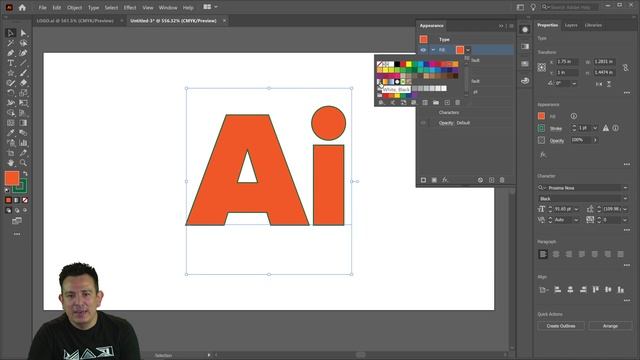
Task: Switch to the Layers tab
Action: [x=571, y=25]
